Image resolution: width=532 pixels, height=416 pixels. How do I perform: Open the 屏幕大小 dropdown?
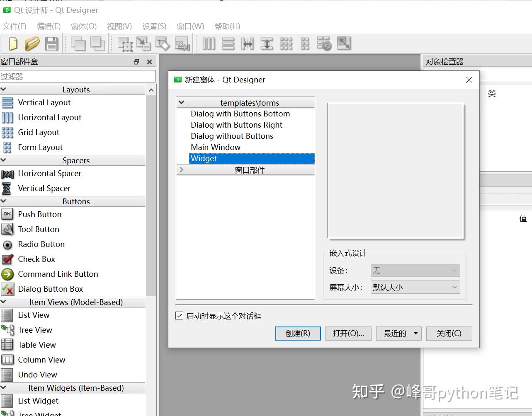point(415,287)
